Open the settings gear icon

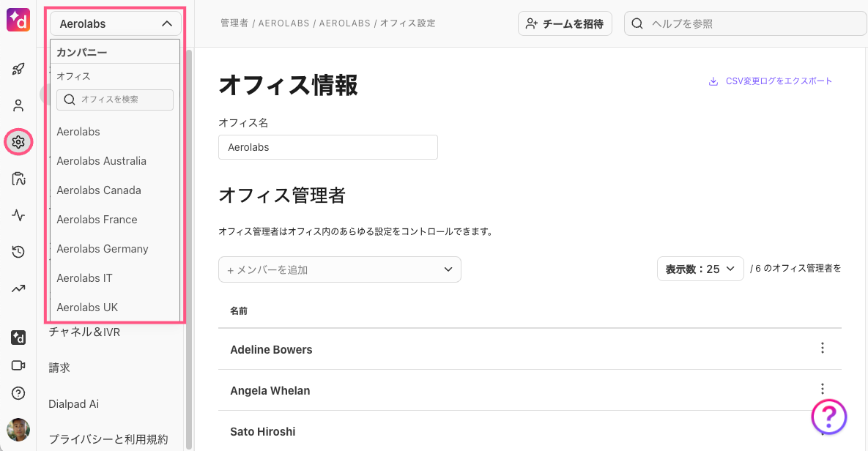click(18, 142)
